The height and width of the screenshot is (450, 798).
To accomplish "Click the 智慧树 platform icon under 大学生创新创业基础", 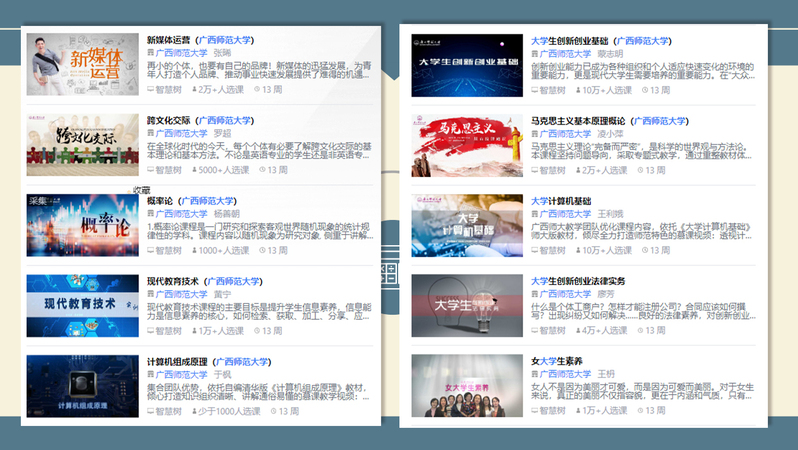I will pos(535,90).
